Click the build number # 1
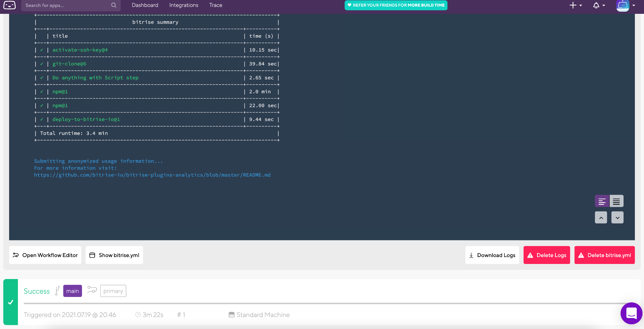Viewport: 644px width, 329px height. click(181, 315)
